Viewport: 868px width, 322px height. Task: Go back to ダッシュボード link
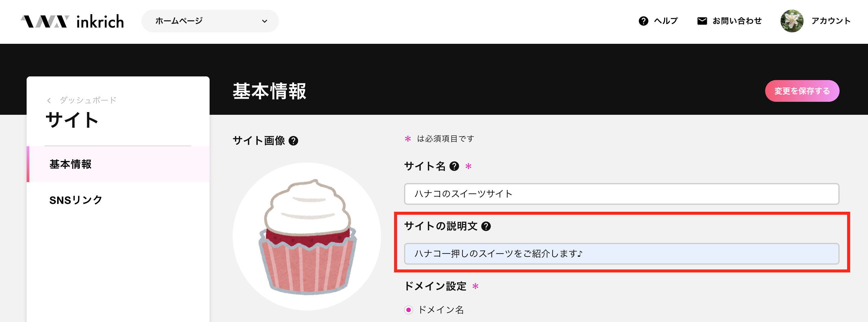pyautogui.click(x=88, y=100)
